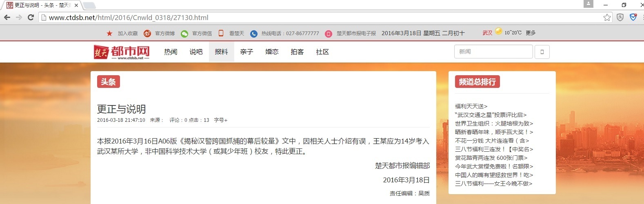Open the 福利天天送 ranking link

tap(471, 106)
